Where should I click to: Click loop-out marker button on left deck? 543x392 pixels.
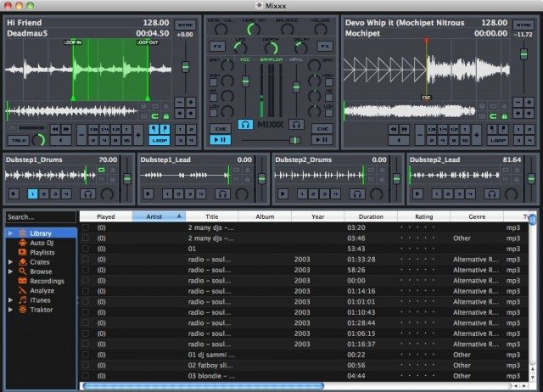pos(165,130)
